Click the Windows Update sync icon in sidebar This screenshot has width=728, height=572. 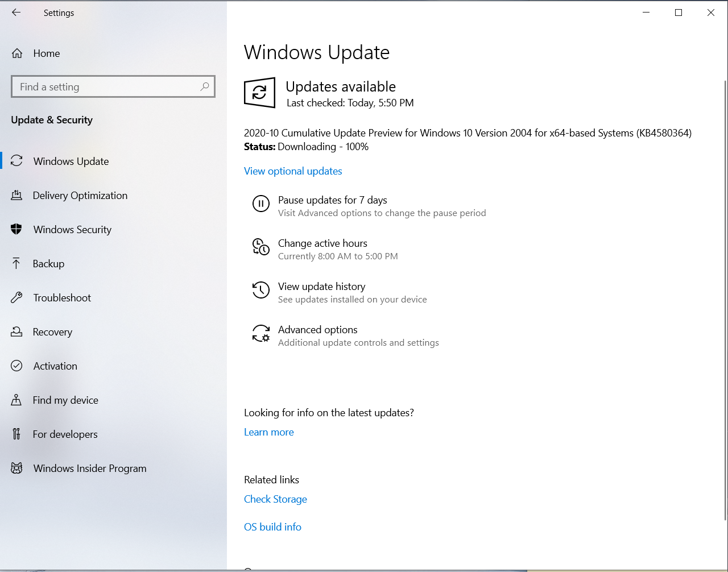[17, 161]
